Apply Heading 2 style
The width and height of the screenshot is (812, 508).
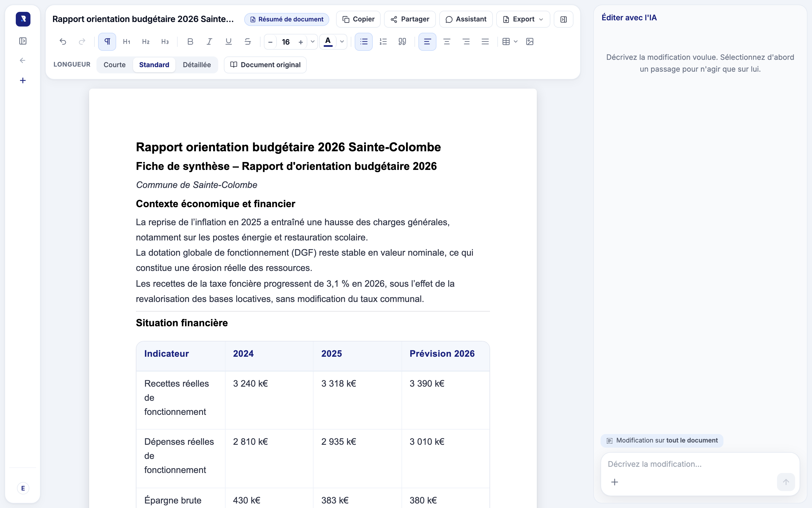(x=145, y=42)
